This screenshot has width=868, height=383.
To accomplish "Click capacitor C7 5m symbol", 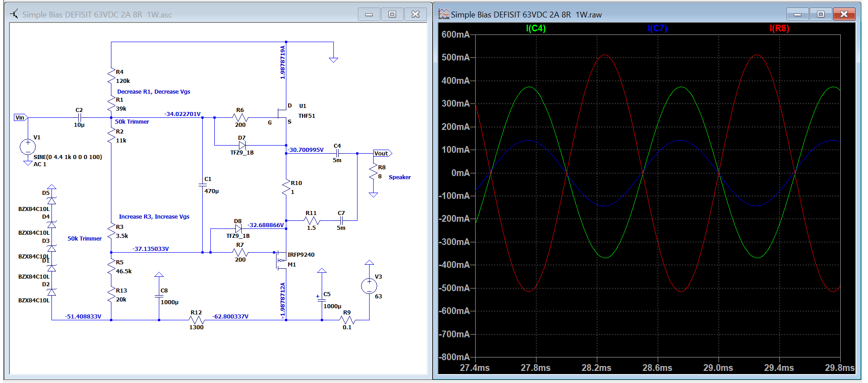I will click(341, 220).
